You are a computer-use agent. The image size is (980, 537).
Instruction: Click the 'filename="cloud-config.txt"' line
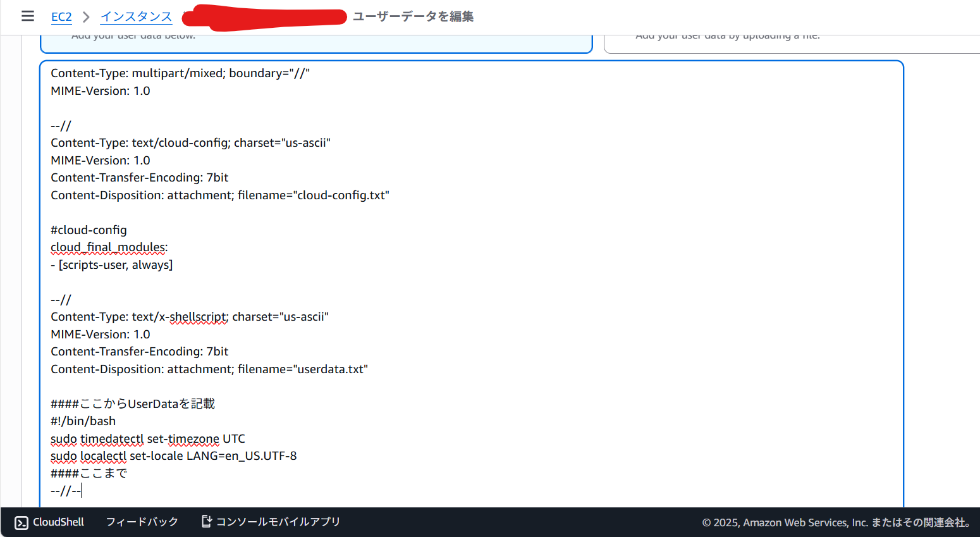tap(220, 195)
